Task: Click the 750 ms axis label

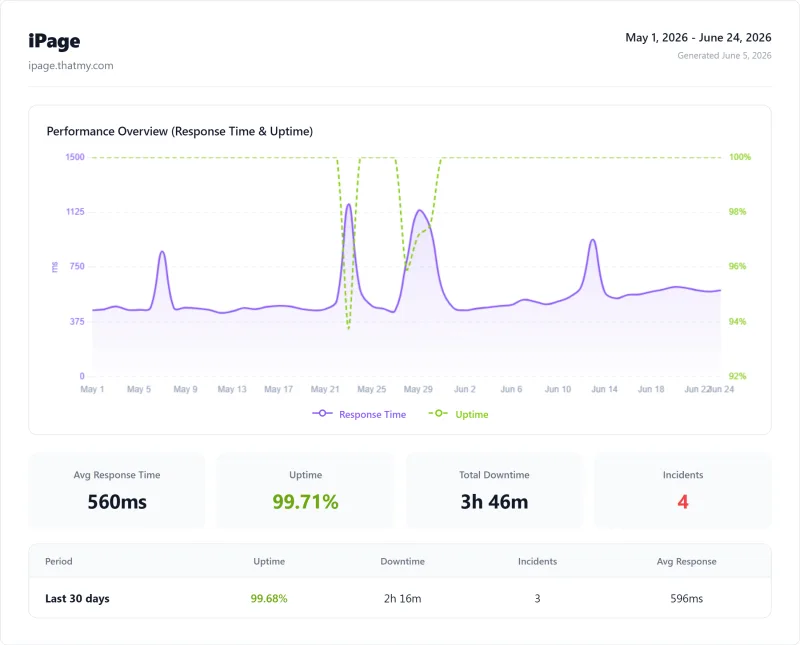Action: 77,266
